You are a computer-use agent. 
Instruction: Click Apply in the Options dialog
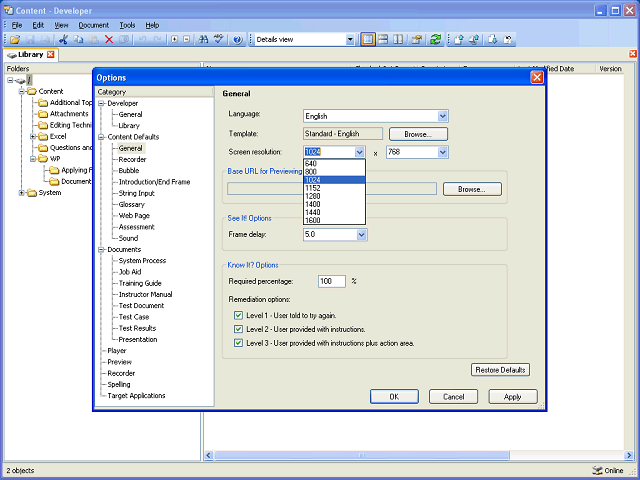point(513,397)
